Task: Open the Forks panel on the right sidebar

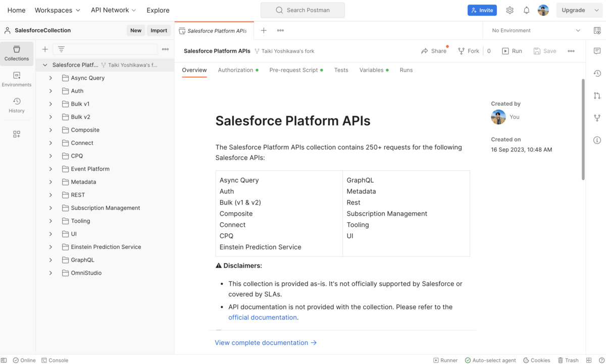Action: (x=597, y=118)
